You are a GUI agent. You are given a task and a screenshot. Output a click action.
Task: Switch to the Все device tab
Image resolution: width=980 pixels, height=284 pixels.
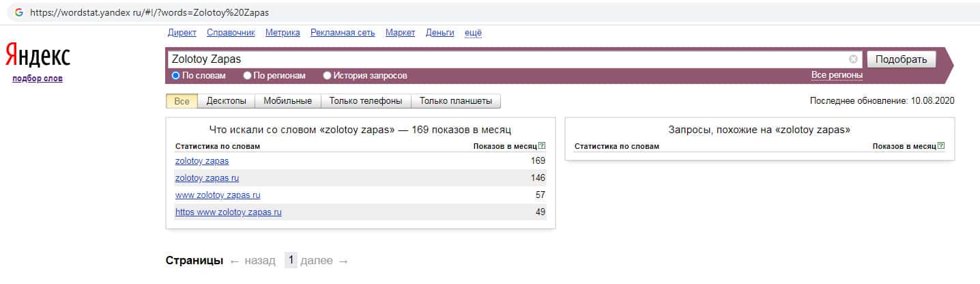point(182,101)
